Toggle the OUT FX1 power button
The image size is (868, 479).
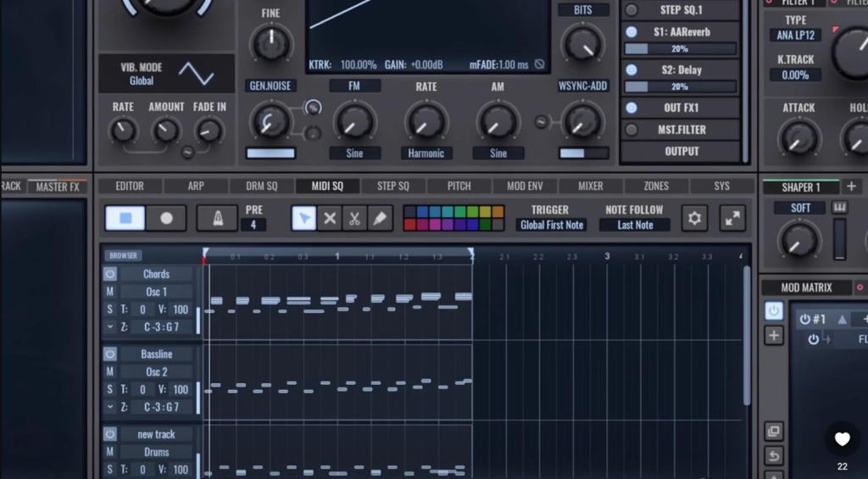click(631, 108)
